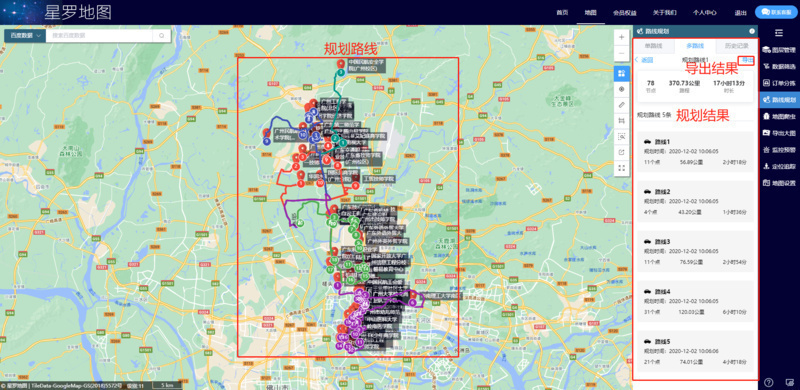Activate the locate target tool on map
Image resolution: width=800 pixels, height=390 pixels.
621,89
